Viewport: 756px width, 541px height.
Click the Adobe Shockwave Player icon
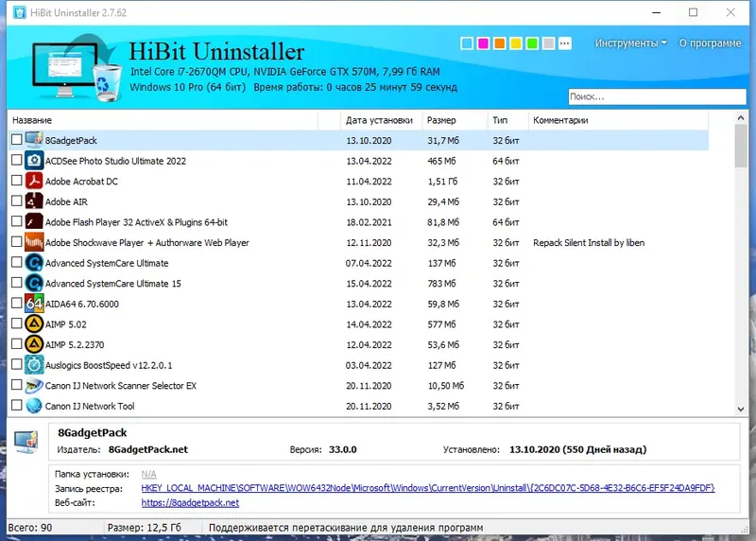point(34,242)
